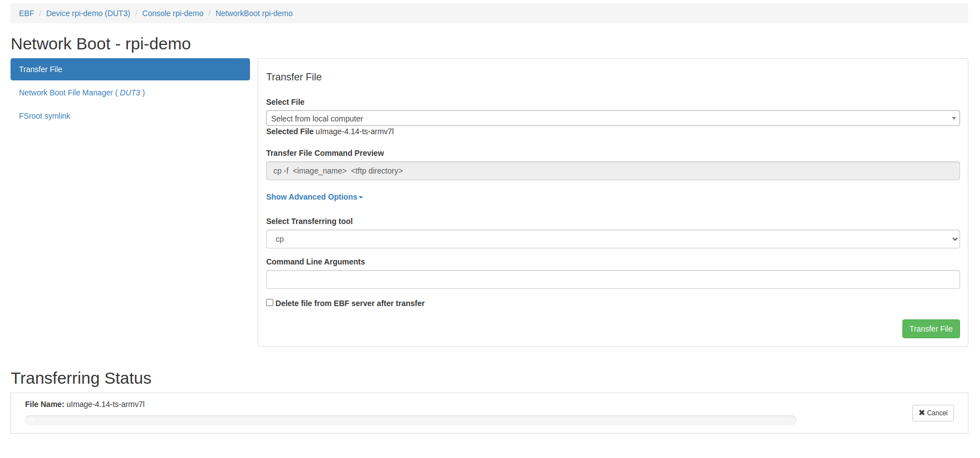Click the green Transfer File button

931,329
